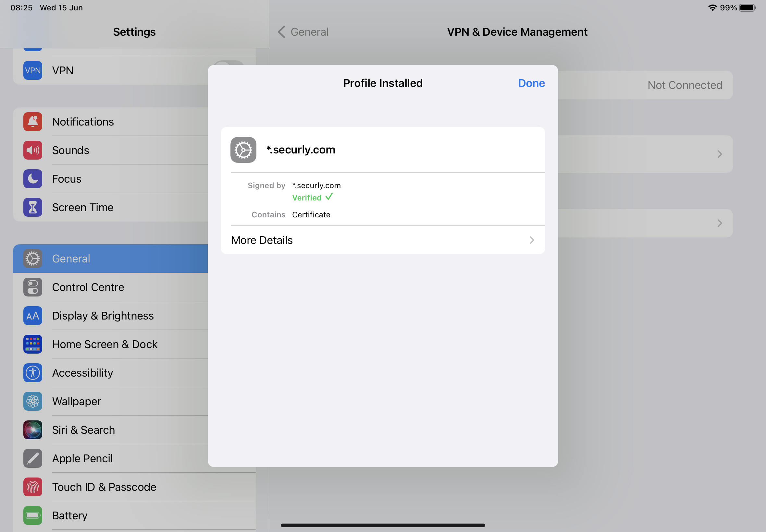Tap the Control Centre toggles icon

33,287
